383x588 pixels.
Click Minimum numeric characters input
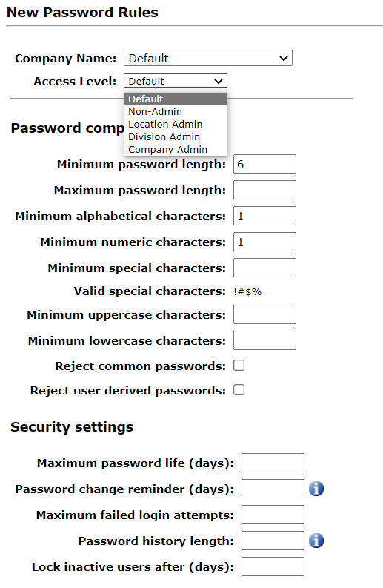(x=264, y=242)
